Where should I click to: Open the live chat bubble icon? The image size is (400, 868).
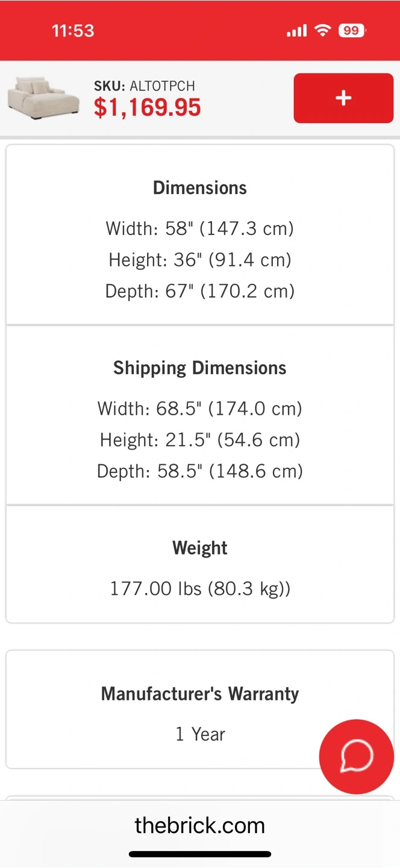click(x=357, y=756)
